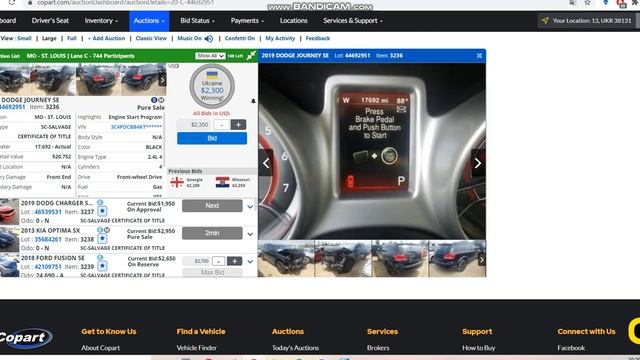Click the info icon beside 2018 Ford Fusion SE
The height and width of the screenshot is (360, 640).
[x=100, y=258]
